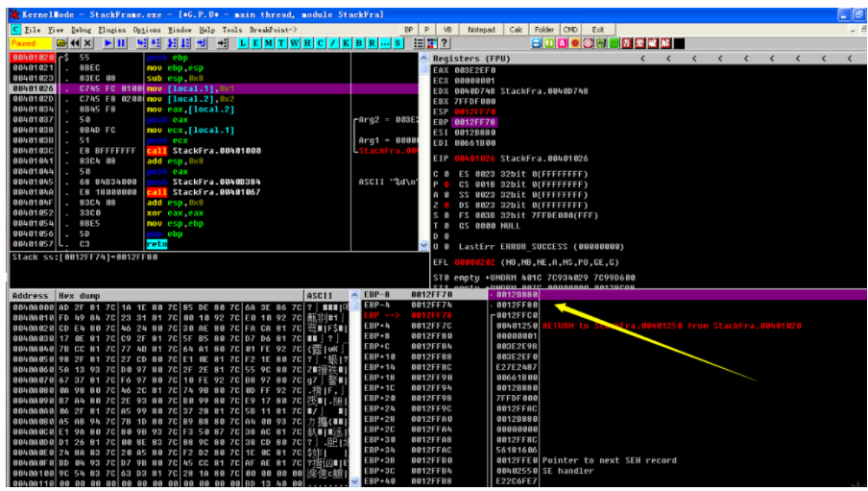The height and width of the screenshot is (491, 868).
Task: Click the Close program X icon
Action: [x=87, y=43]
